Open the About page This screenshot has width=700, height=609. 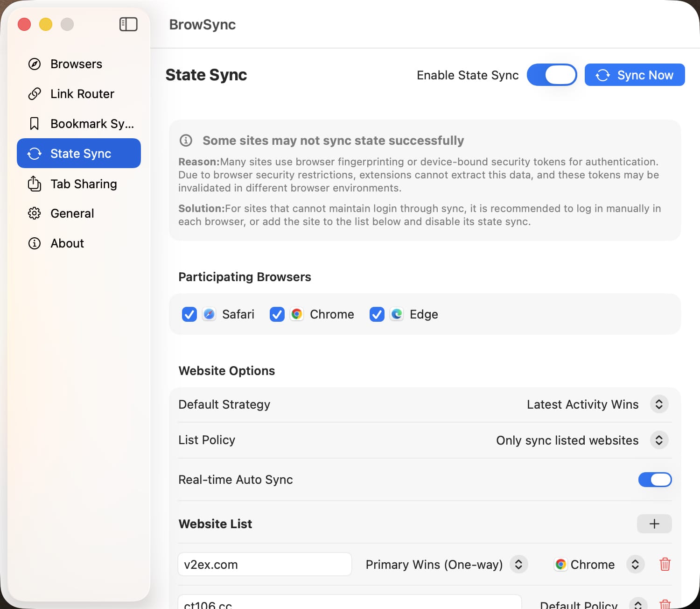click(79, 243)
